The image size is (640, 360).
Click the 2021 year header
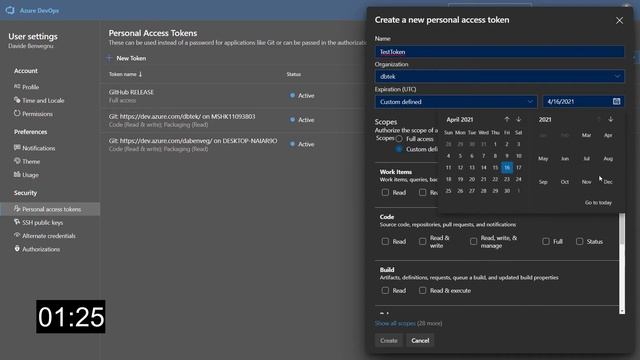pyautogui.click(x=545, y=120)
